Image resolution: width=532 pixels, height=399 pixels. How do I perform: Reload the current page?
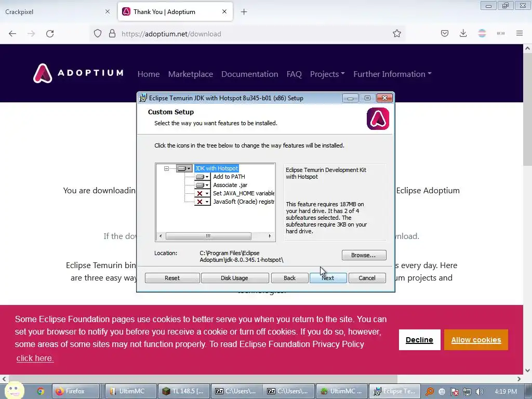(x=50, y=34)
